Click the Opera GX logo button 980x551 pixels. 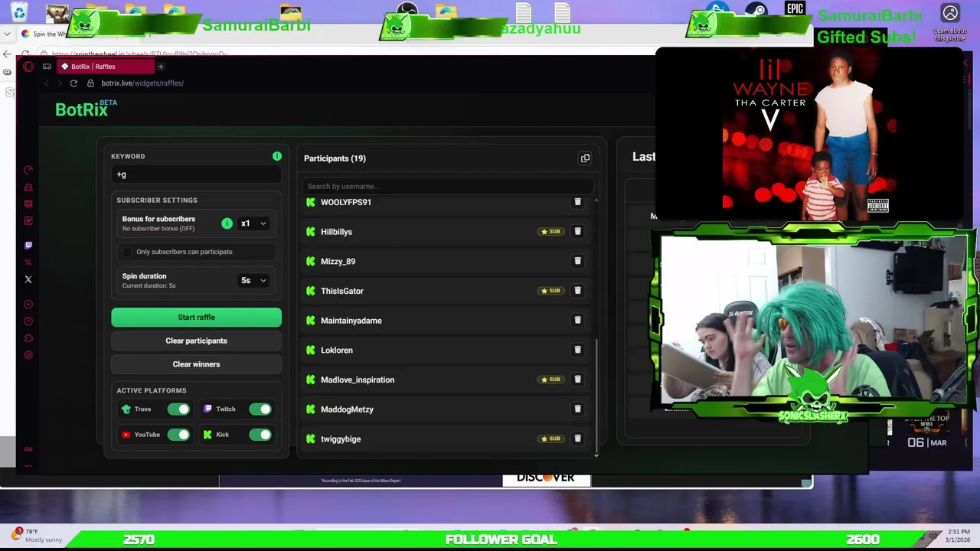(x=28, y=67)
